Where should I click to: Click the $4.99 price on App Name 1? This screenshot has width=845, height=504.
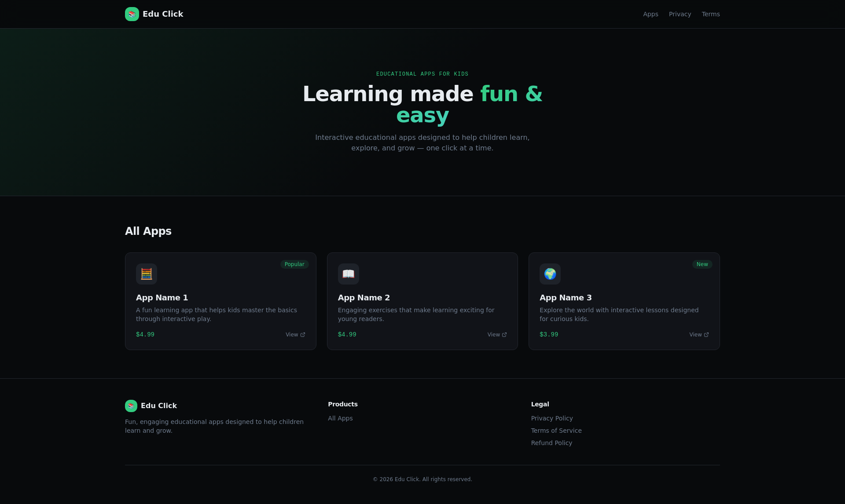(145, 335)
